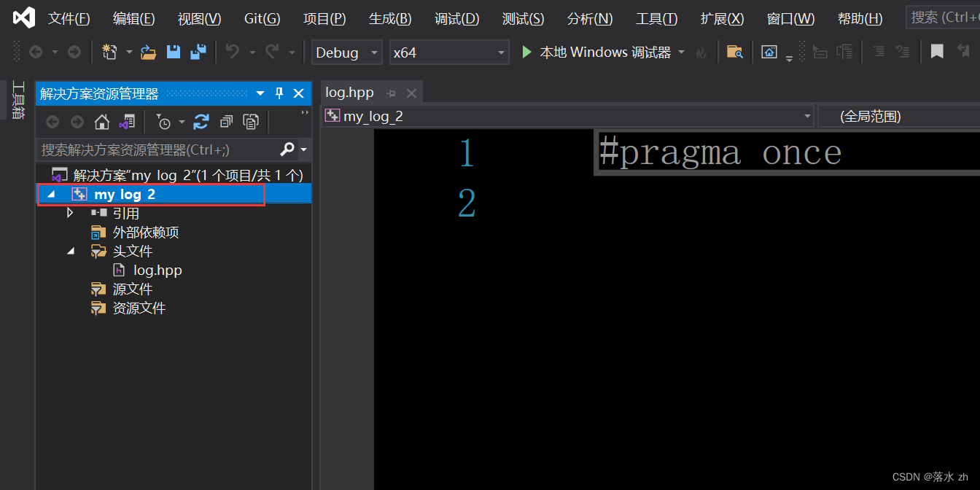The width and height of the screenshot is (980, 490).
Task: Open the x64 platform dropdown
Action: (499, 52)
